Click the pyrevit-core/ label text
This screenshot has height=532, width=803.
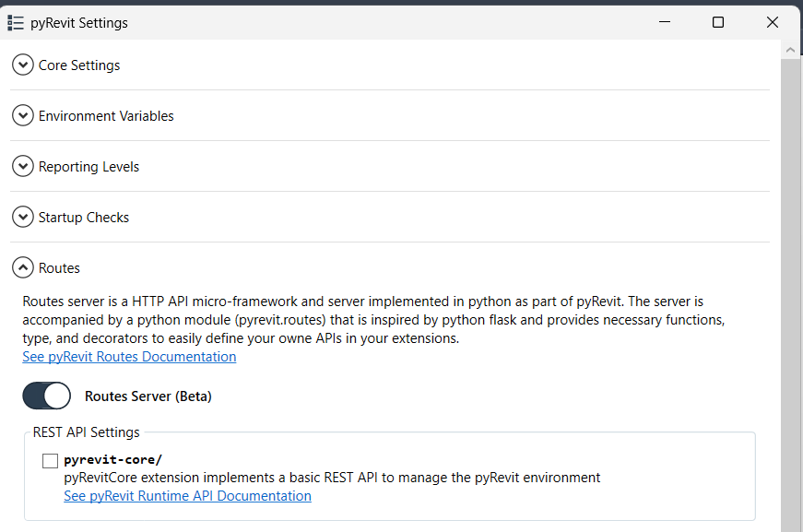(112, 460)
